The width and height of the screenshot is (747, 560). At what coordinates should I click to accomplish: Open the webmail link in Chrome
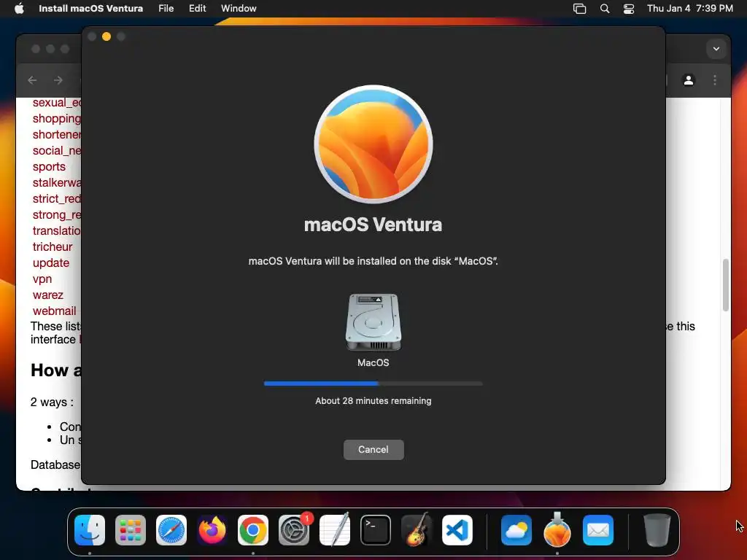point(54,311)
